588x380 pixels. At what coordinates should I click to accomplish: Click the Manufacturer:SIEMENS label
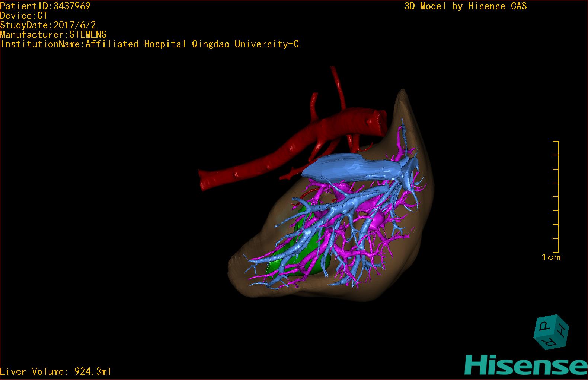coord(53,35)
